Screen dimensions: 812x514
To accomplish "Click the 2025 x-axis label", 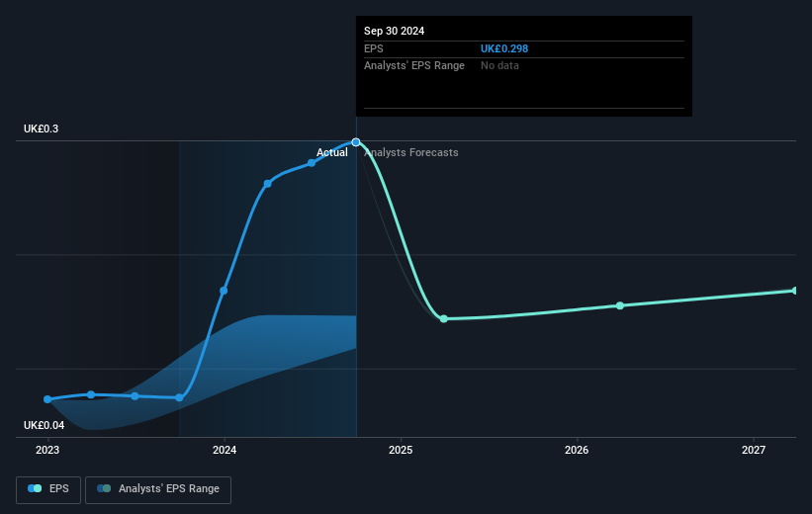I will point(401,450).
